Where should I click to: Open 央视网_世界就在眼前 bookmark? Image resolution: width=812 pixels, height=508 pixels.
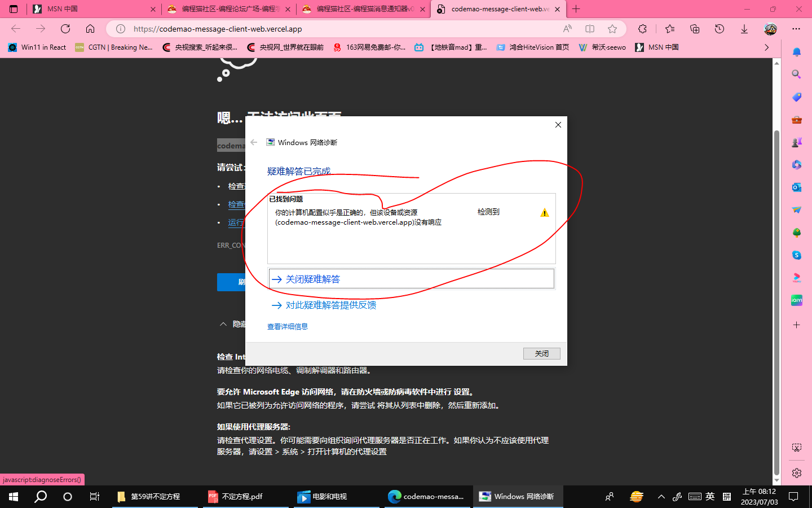(285, 47)
